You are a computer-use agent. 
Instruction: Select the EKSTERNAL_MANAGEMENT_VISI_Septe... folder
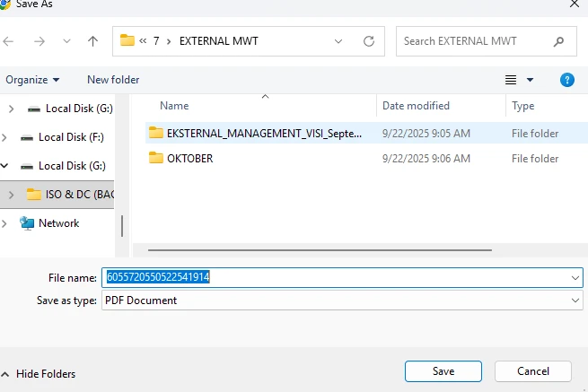[x=264, y=134]
